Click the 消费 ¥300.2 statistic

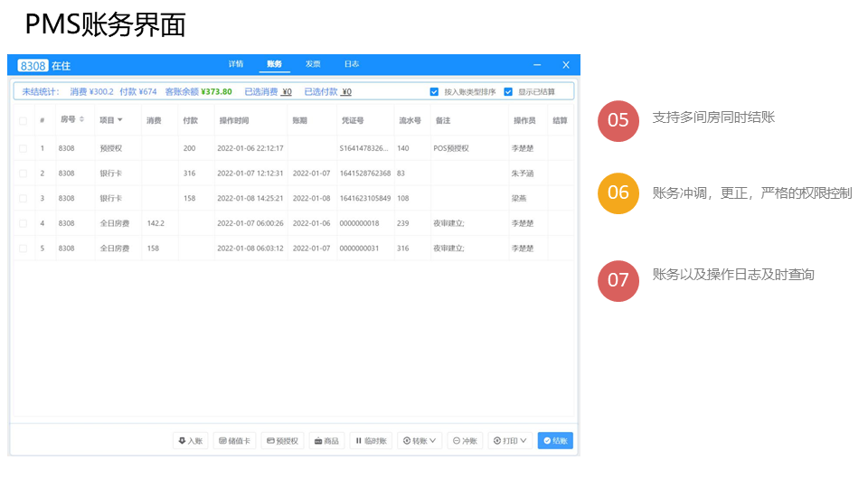tap(91, 92)
